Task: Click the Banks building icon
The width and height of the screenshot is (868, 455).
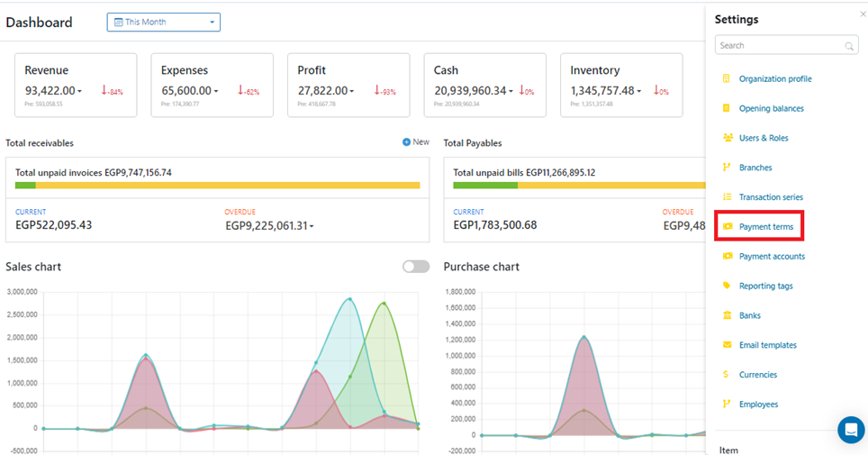Action: (x=727, y=315)
